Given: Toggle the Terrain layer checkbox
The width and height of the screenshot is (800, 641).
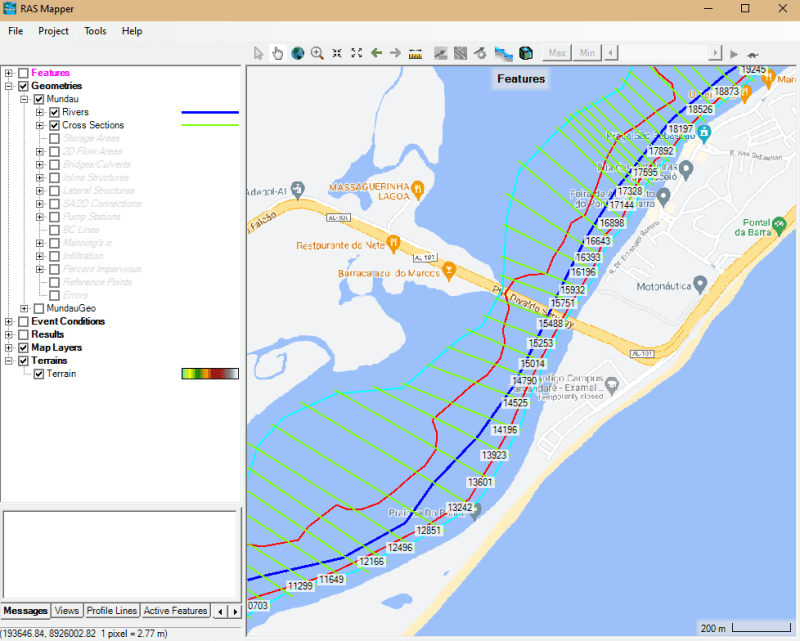Looking at the screenshot, I should click(x=39, y=374).
